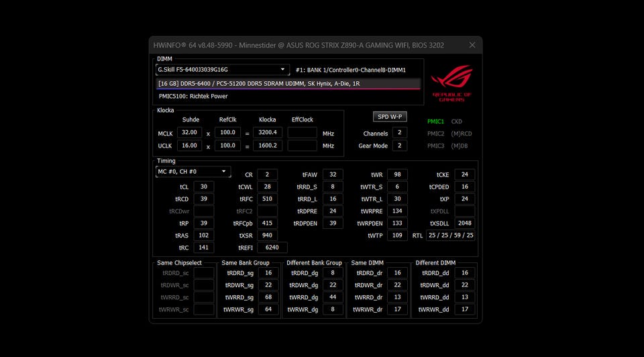The width and height of the screenshot is (644, 357).
Task: Click the tRC value 141
Action: [x=204, y=248]
